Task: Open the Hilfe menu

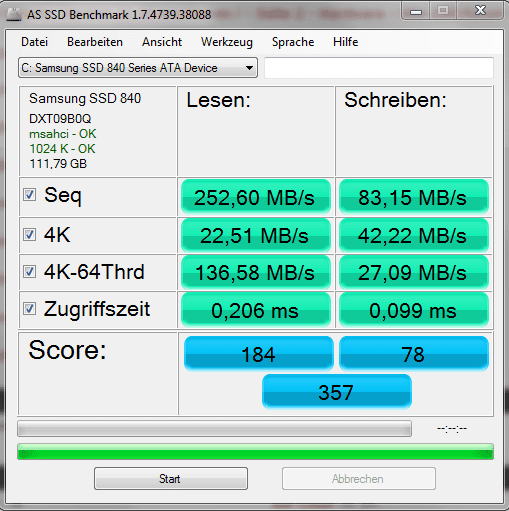Action: click(x=346, y=42)
